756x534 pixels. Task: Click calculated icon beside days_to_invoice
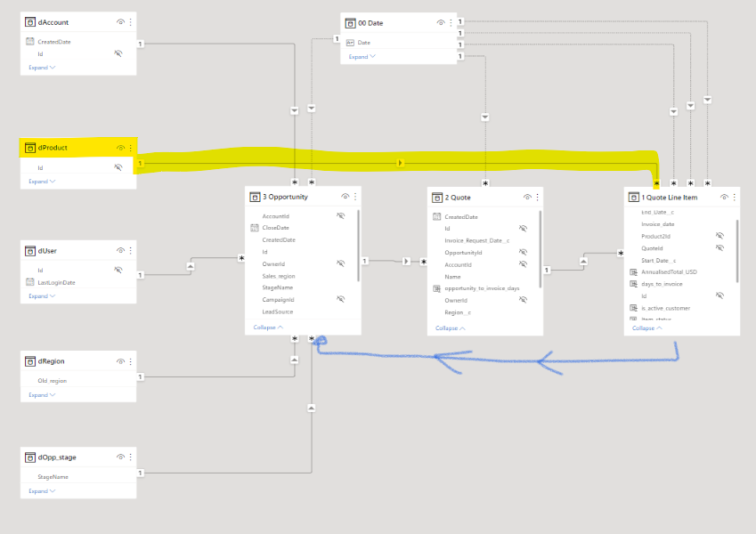point(633,284)
